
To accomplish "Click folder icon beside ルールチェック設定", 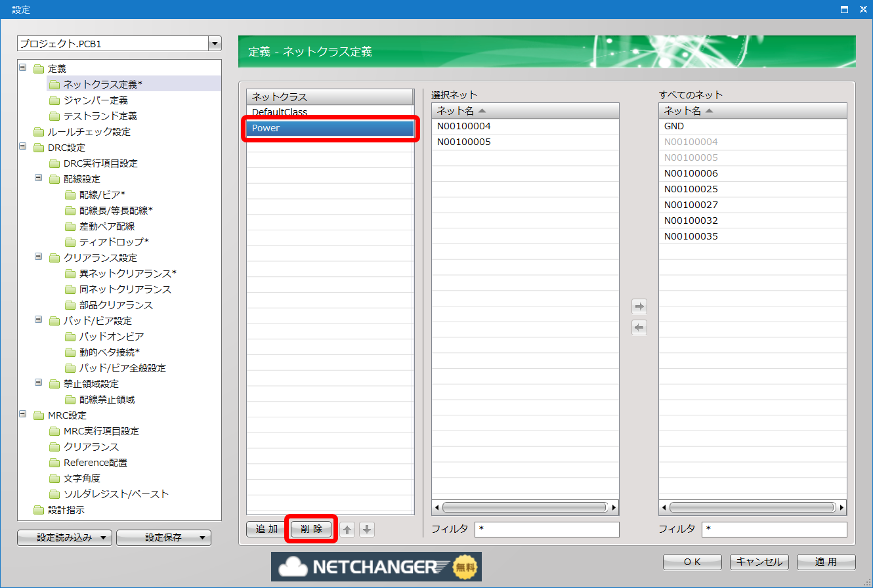I will tap(39, 132).
